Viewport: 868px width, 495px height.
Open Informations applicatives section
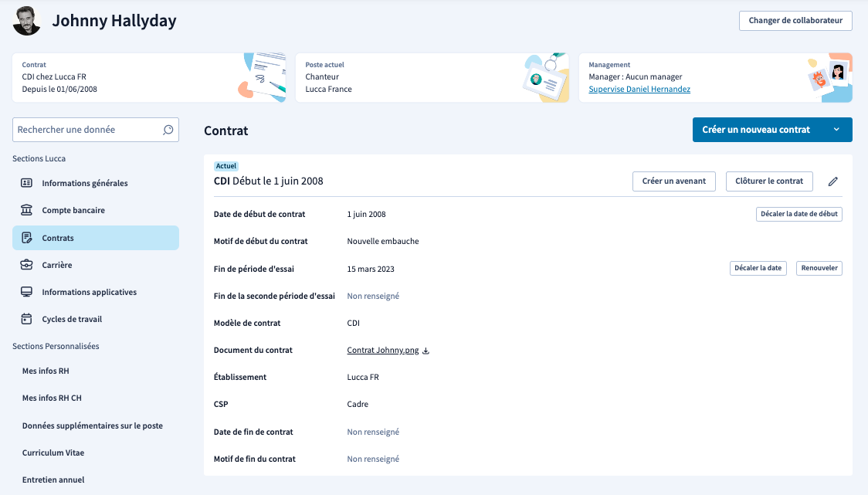96,292
